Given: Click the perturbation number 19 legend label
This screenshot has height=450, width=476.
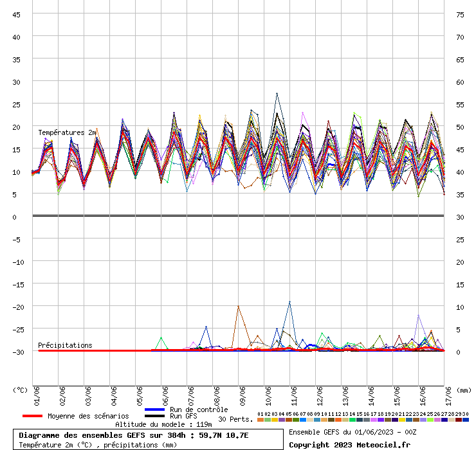Looking at the screenshot, I should [388, 414].
